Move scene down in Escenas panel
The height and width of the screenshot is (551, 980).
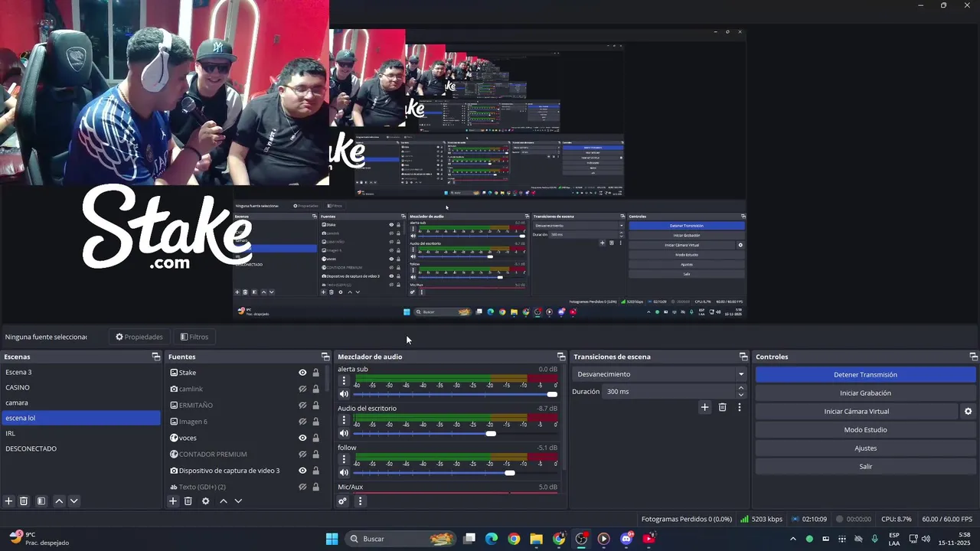[x=74, y=501]
